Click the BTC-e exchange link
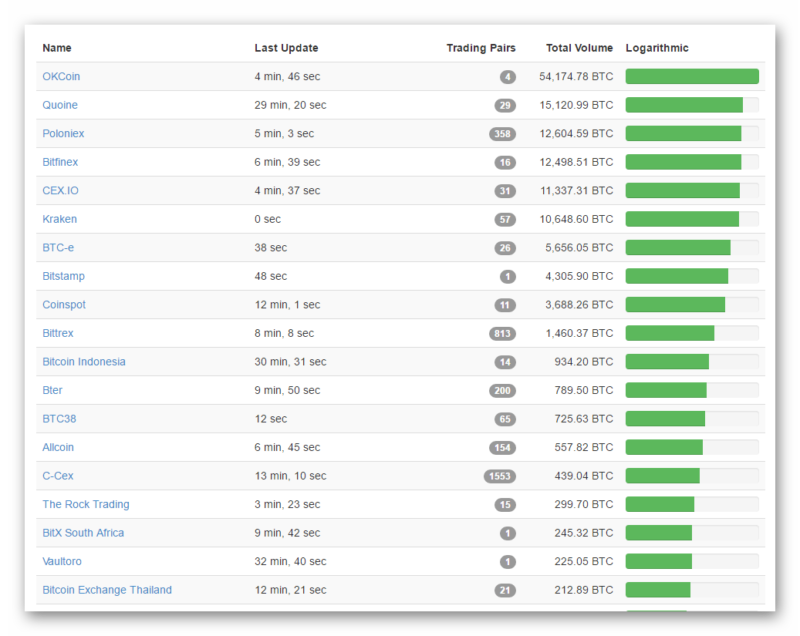 point(58,248)
